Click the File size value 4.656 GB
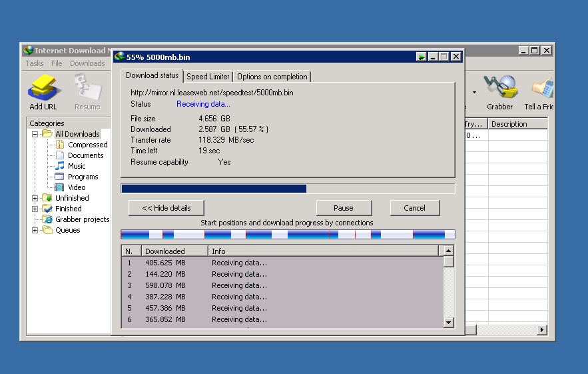 (x=214, y=119)
